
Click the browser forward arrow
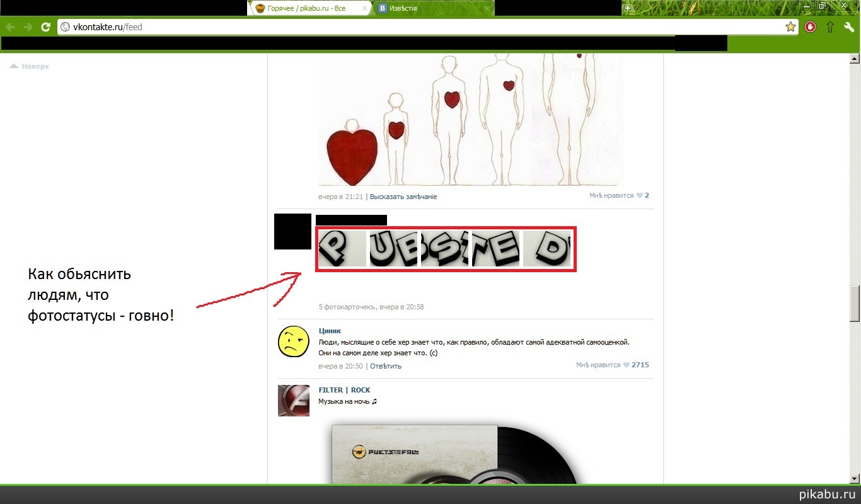click(x=28, y=27)
